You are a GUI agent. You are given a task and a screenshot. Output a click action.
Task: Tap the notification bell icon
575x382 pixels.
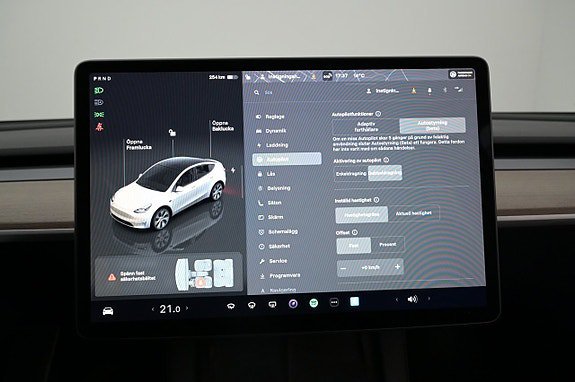coord(429,90)
